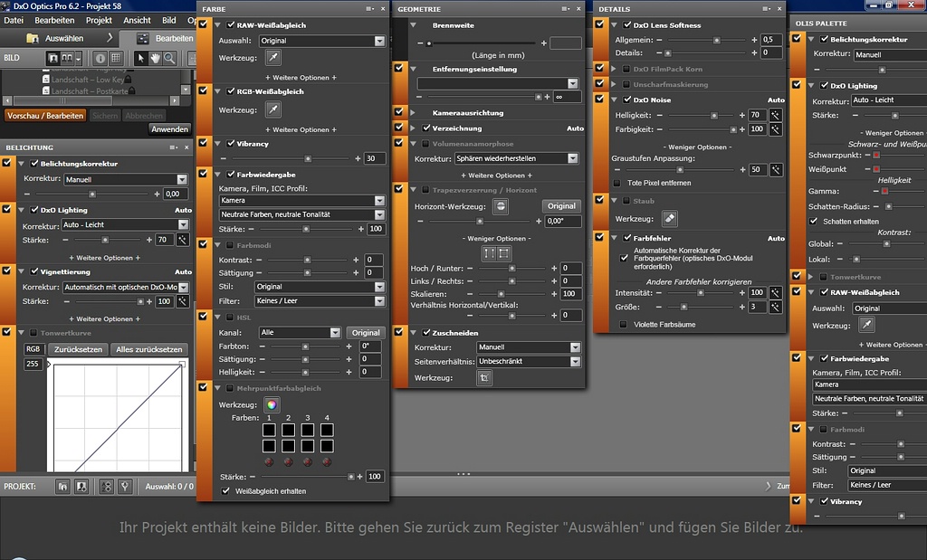Expand Unscharfmaskierung section
The height and width of the screenshot is (560, 927).
(614, 84)
